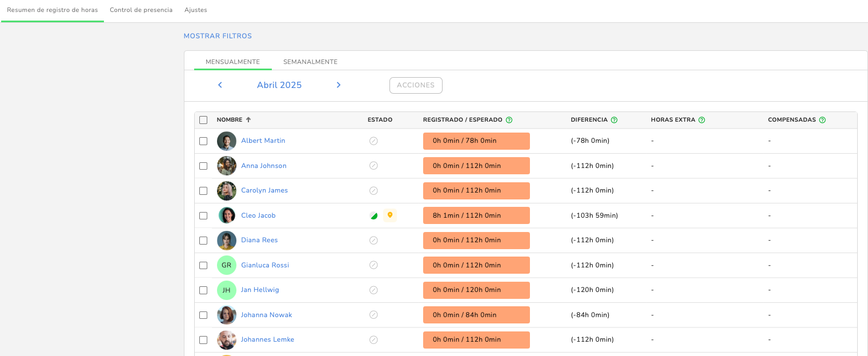Click Jan Hellwig's status icon
Viewport: 868px width, 356px height.
[x=373, y=290]
